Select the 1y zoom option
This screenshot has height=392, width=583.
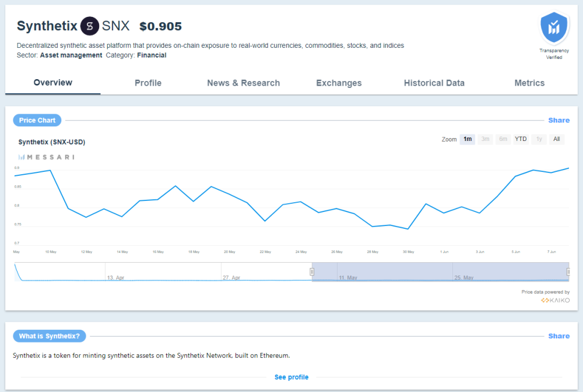click(539, 139)
